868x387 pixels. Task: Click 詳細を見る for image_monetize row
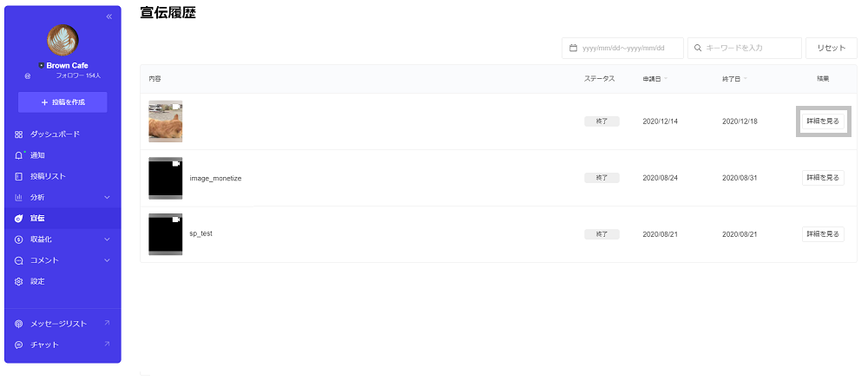point(822,178)
